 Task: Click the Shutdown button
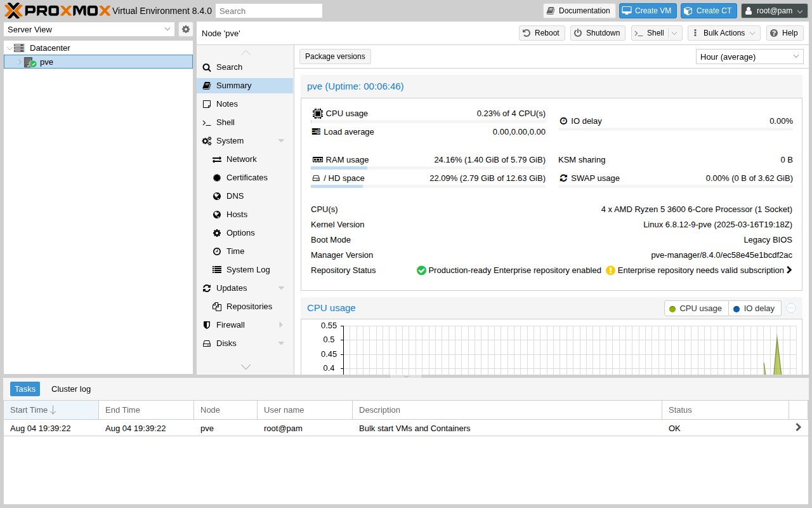click(x=598, y=33)
